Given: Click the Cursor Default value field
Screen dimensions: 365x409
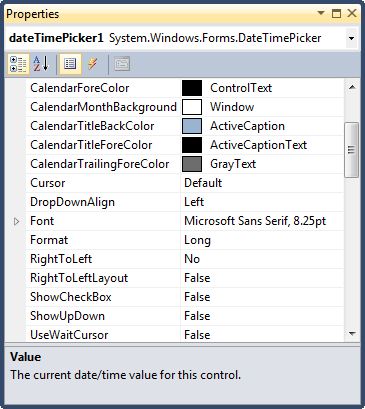Looking at the screenshot, I should pyautogui.click(x=262, y=183).
